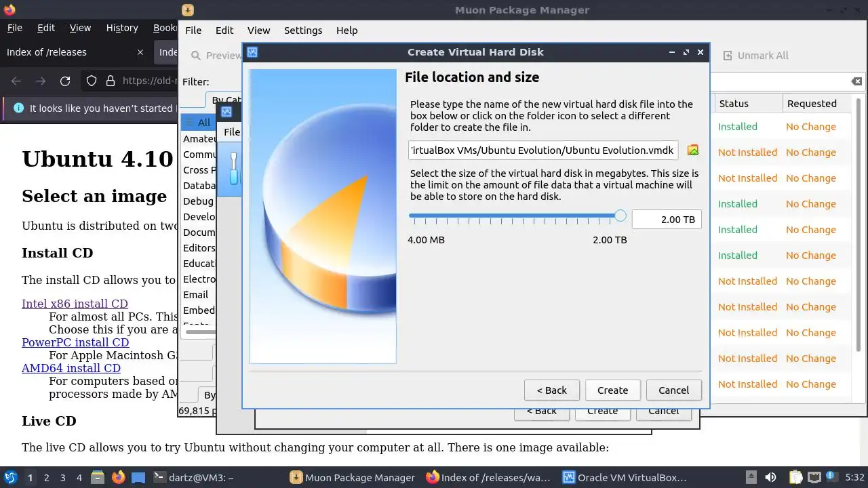Click the 5:32 clock in the taskbar

(854, 478)
